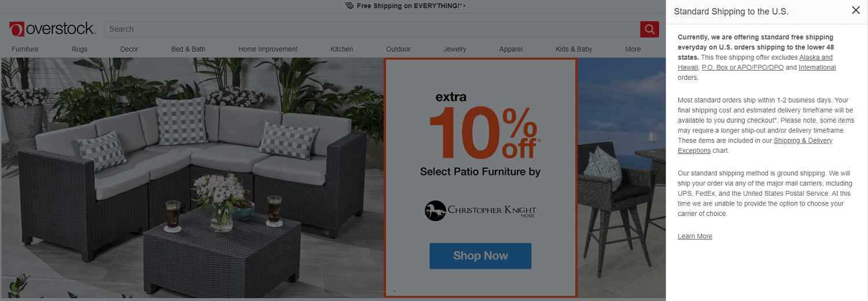Click the Learn More link
The height and width of the screenshot is (301, 868).
pyautogui.click(x=695, y=236)
